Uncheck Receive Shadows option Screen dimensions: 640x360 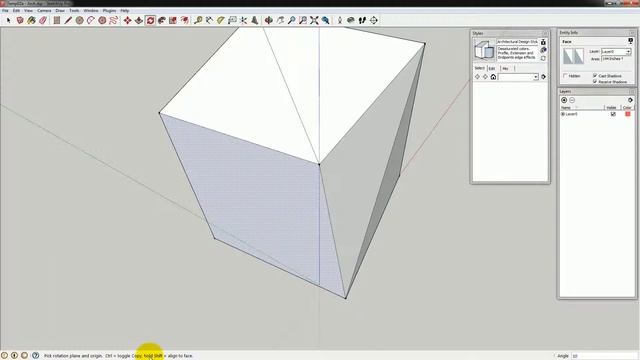595,82
